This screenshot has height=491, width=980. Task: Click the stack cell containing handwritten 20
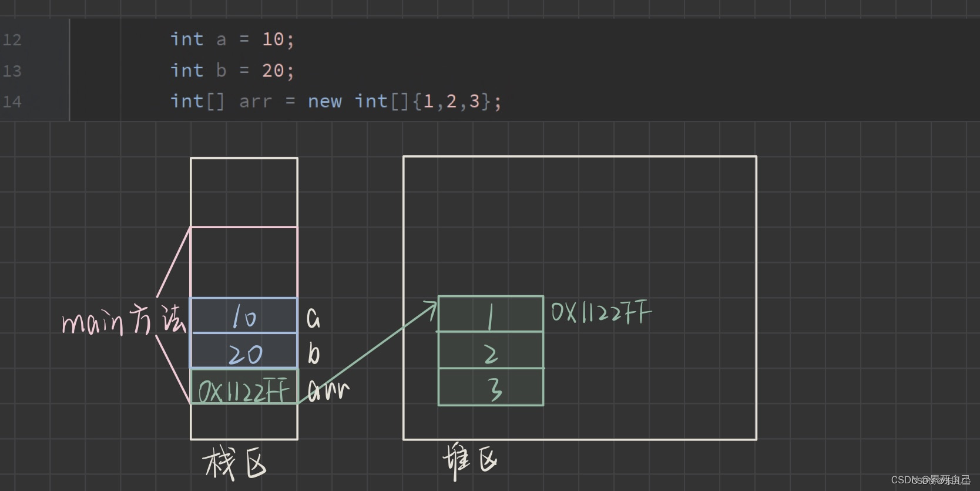pyautogui.click(x=244, y=351)
